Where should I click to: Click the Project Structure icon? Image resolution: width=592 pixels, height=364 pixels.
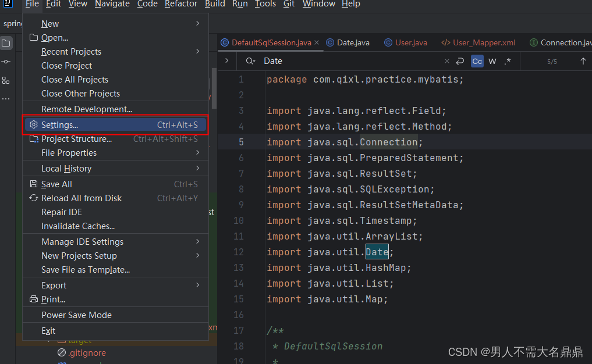click(34, 139)
